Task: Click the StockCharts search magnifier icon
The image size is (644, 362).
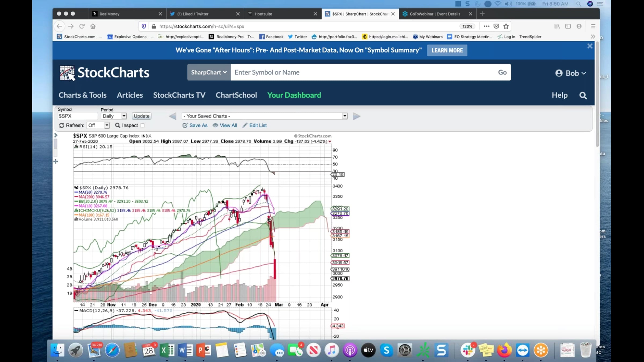Action: point(583,95)
